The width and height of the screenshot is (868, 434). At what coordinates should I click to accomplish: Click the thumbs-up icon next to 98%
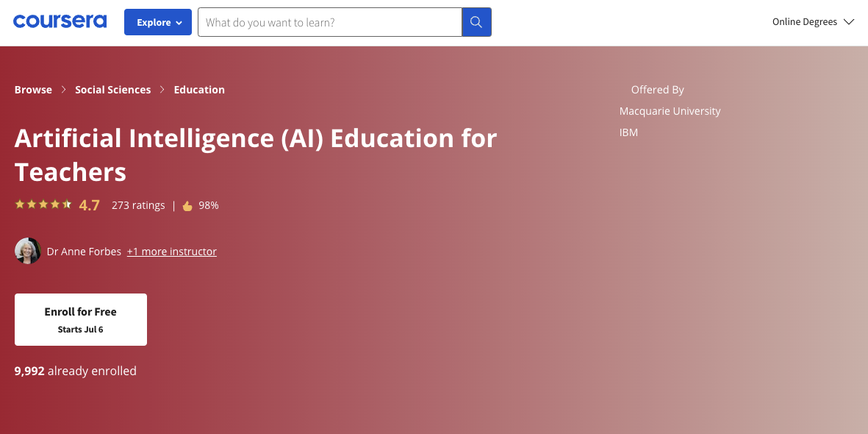(187, 205)
